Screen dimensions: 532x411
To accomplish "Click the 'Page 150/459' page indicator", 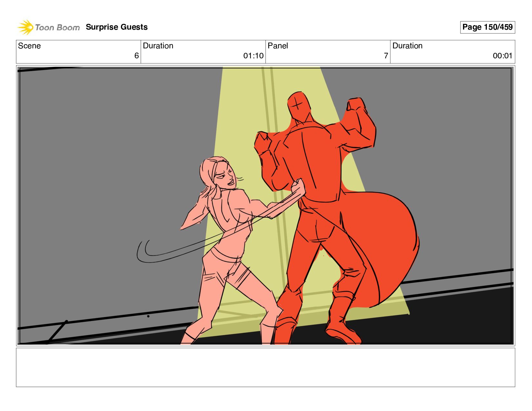I will 488,27.
